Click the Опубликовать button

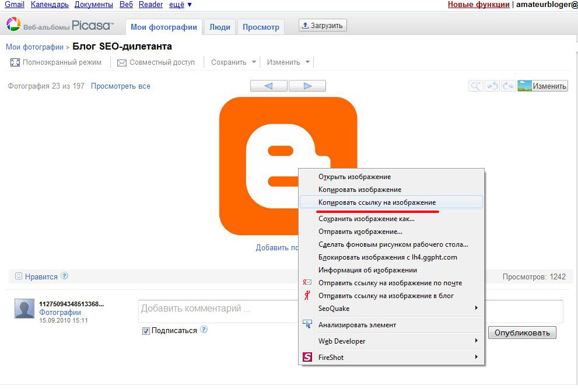[x=522, y=332]
